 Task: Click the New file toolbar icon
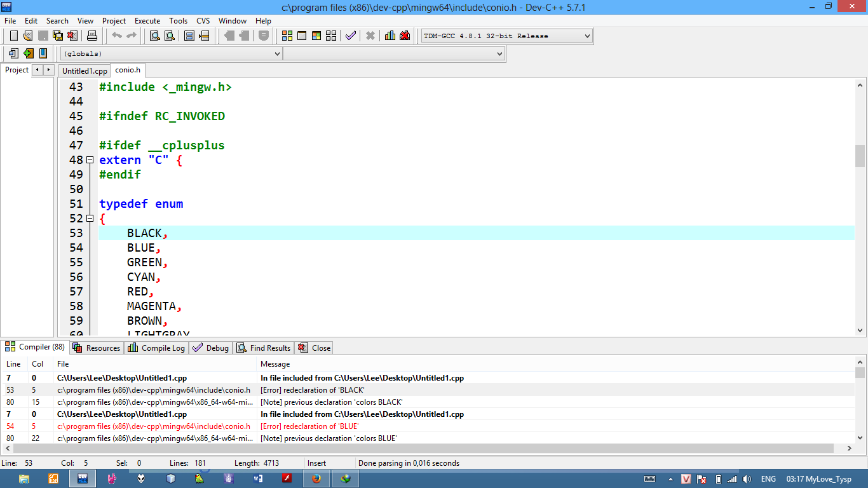(x=13, y=36)
